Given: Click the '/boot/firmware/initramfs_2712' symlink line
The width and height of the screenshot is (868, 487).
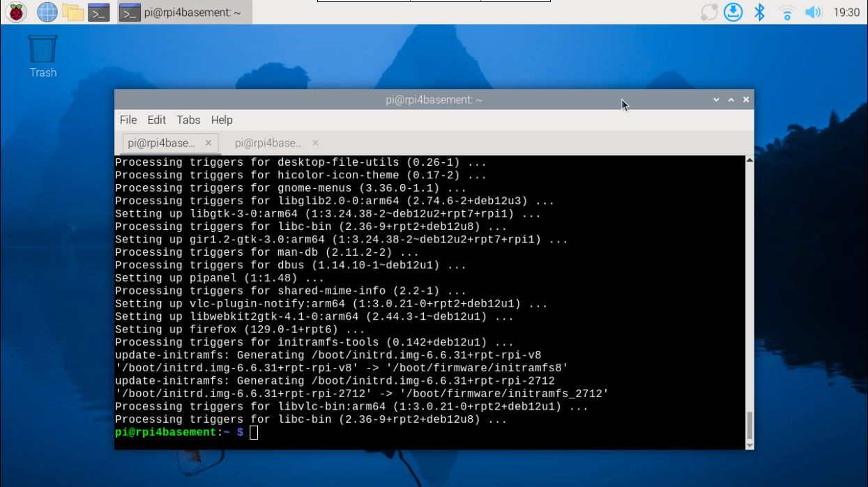Looking at the screenshot, I should pyautogui.click(x=362, y=394).
